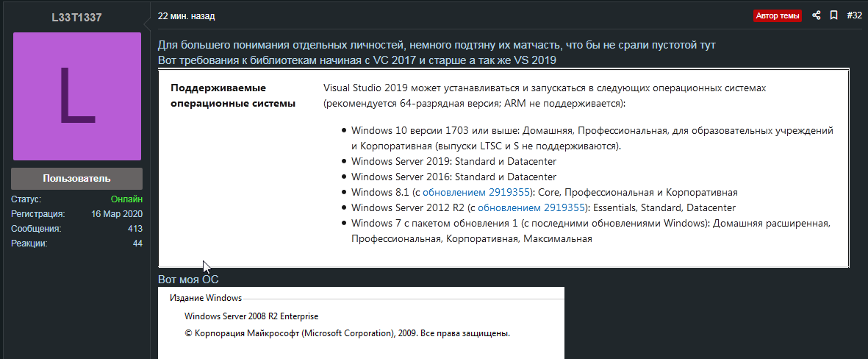Viewport: 868px width, 359px height.
Task: Open the '22 мин. назад' timestamp link
Action: (187, 15)
